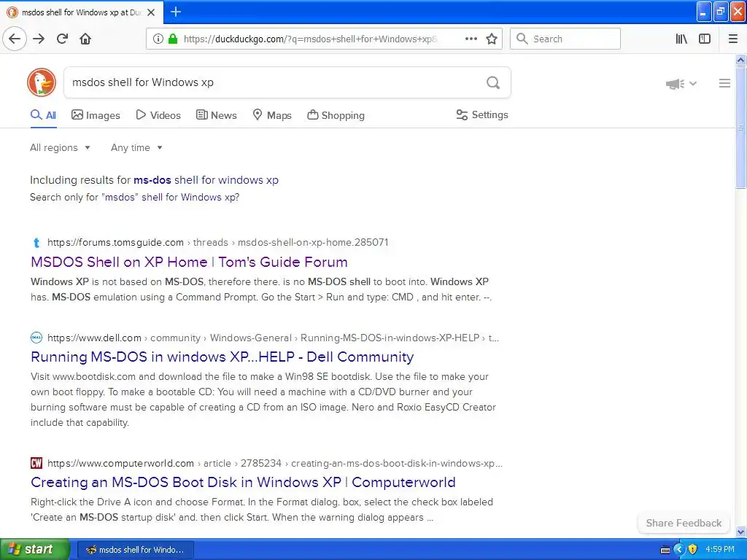Open the Windows Start menu
747x560 pixels.
pos(34,549)
